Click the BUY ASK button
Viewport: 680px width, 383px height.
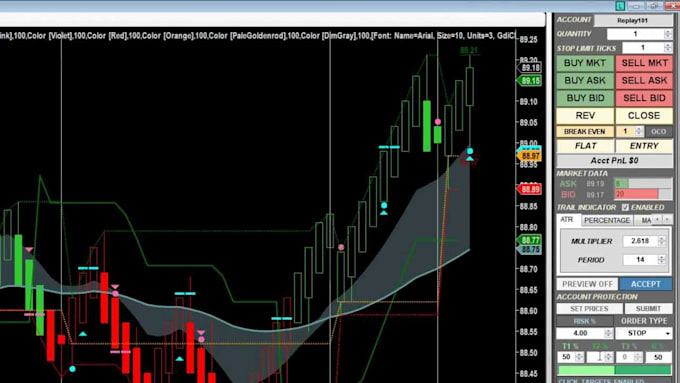pyautogui.click(x=585, y=81)
